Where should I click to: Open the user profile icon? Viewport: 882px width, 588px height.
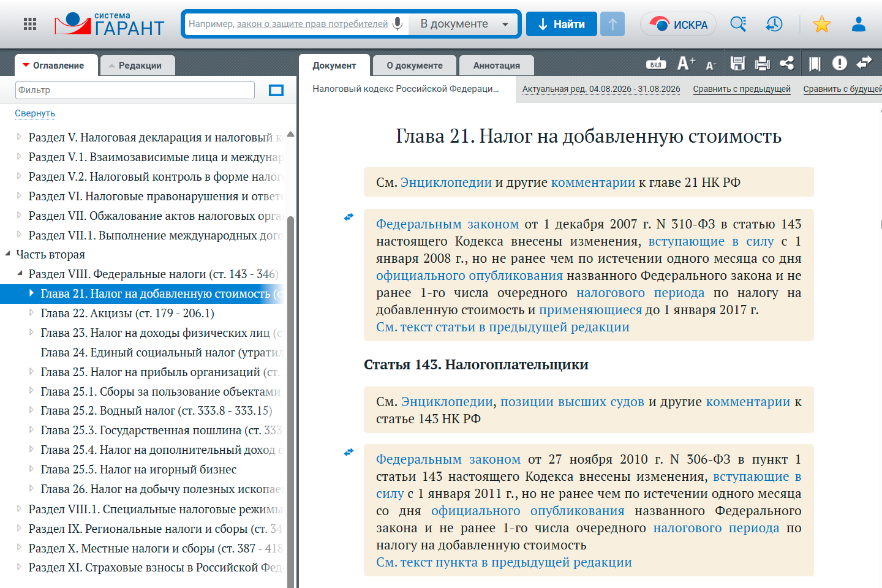pyautogui.click(x=859, y=24)
